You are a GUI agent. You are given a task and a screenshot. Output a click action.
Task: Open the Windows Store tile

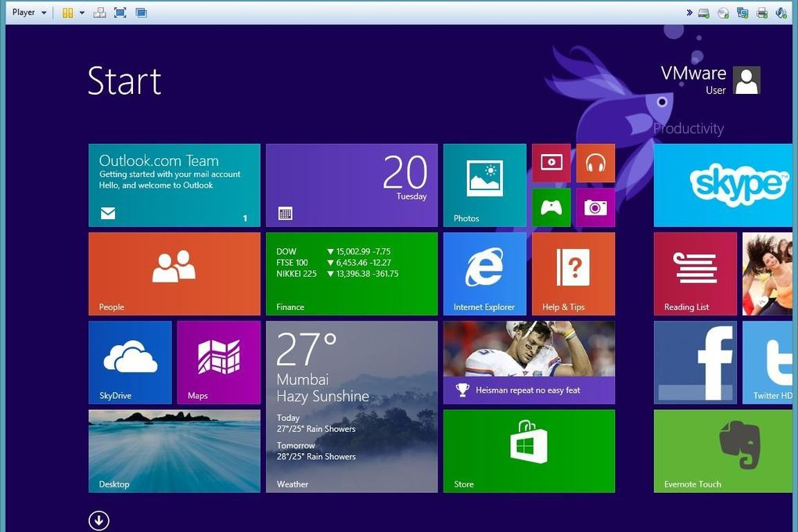pos(529,451)
